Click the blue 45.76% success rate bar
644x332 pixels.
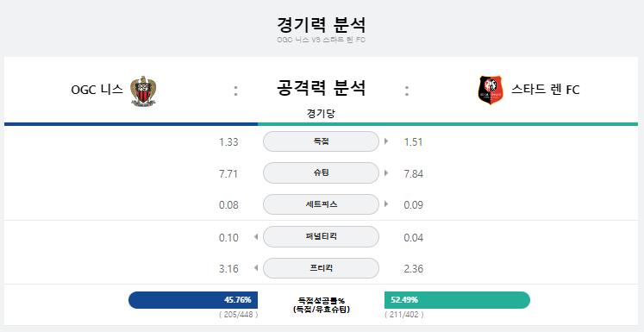193,300
